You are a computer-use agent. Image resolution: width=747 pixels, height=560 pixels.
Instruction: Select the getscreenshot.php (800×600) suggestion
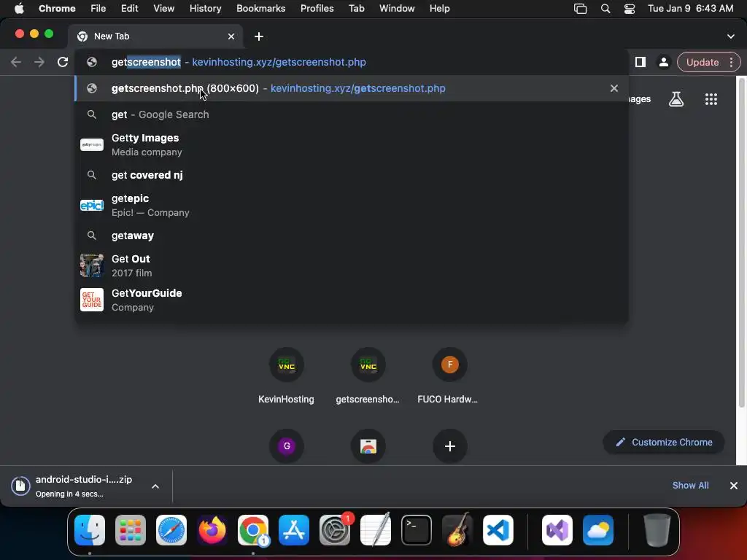352,88
